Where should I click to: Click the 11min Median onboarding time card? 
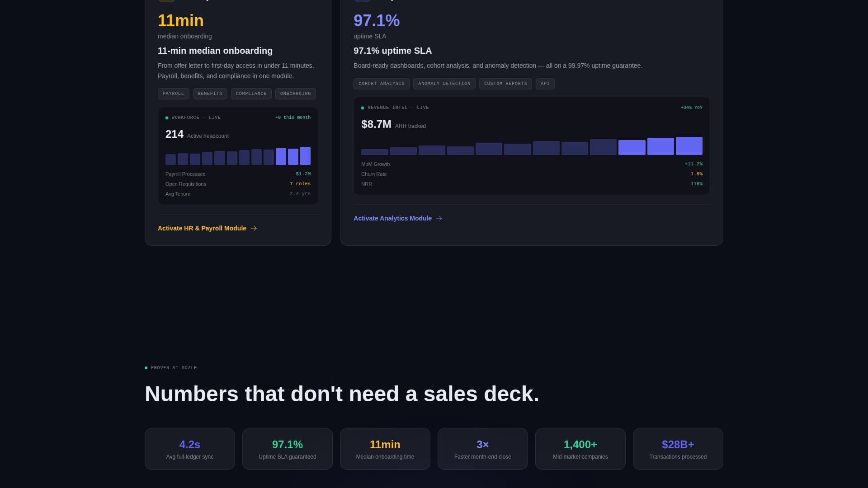[385, 449]
